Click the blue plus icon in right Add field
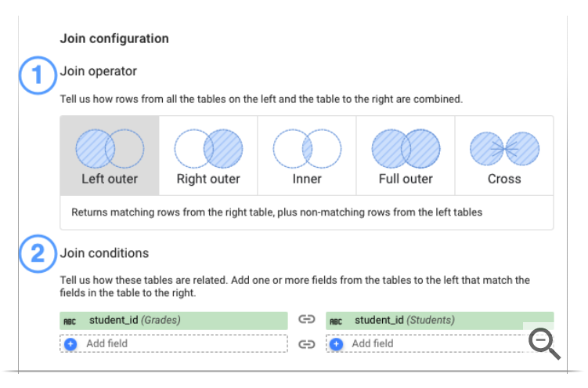The image size is (588, 388). tap(336, 344)
